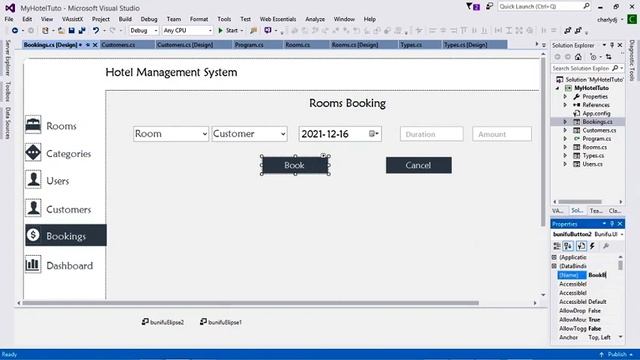Viewport: 640px width, 360px height.
Task: Click the Bookings dollar icon in sidebar
Action: click(33, 235)
